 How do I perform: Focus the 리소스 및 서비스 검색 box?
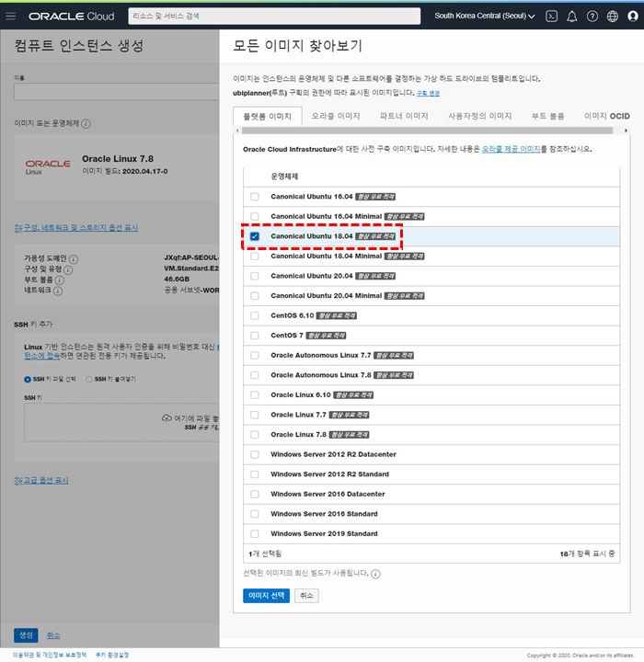click(x=274, y=16)
